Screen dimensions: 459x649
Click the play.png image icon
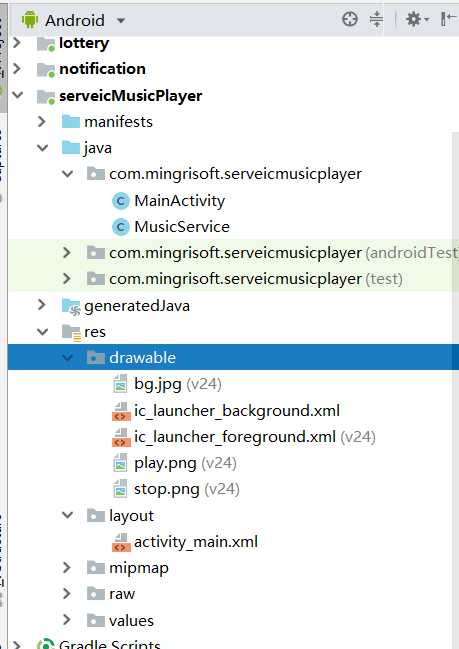(x=120, y=463)
